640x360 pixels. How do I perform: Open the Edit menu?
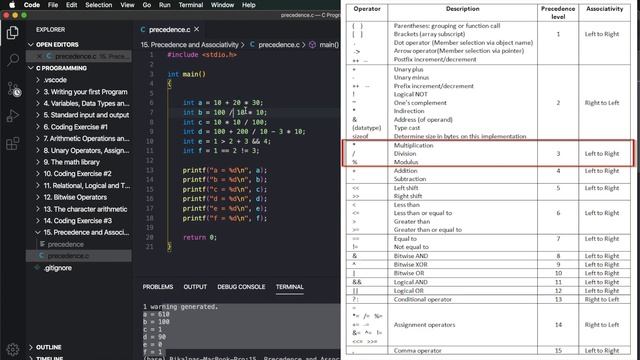tap(71, 5)
